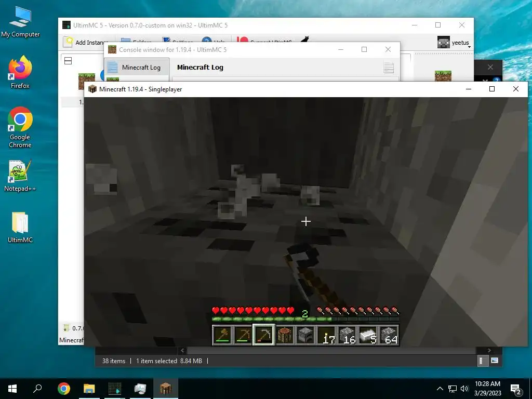Screen dimensions: 532x399
Task: Select the furnace hotbar slot
Action: pyautogui.click(x=305, y=335)
